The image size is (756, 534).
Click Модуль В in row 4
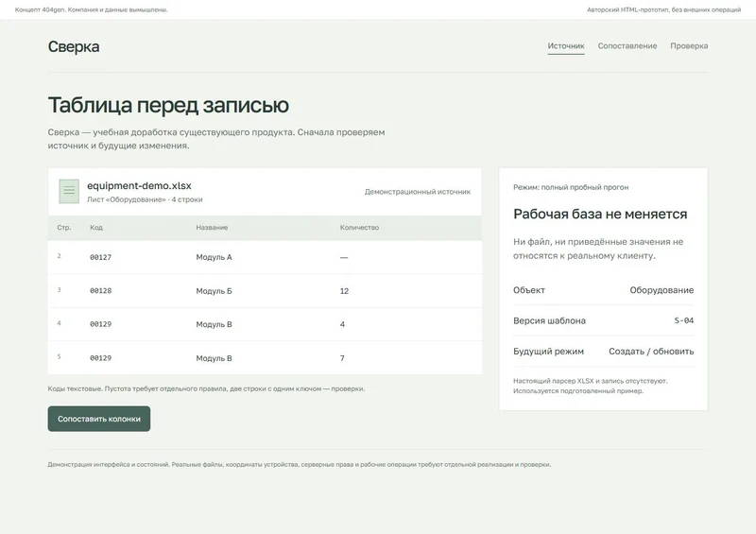tap(214, 324)
